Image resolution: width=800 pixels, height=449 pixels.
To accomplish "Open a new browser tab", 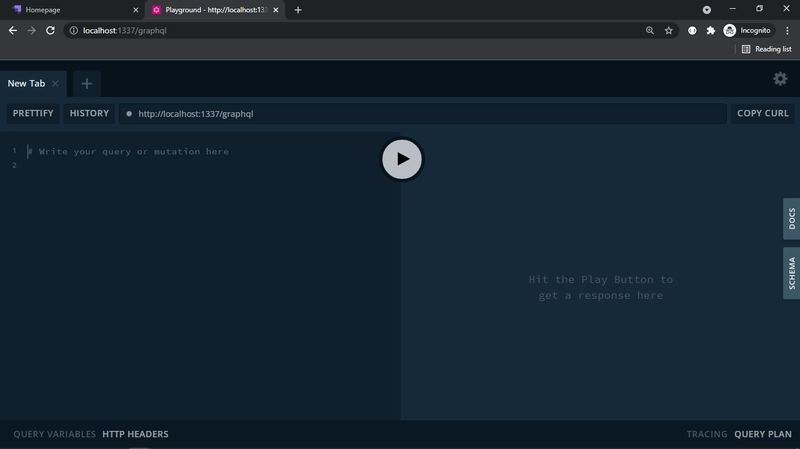I will (298, 10).
